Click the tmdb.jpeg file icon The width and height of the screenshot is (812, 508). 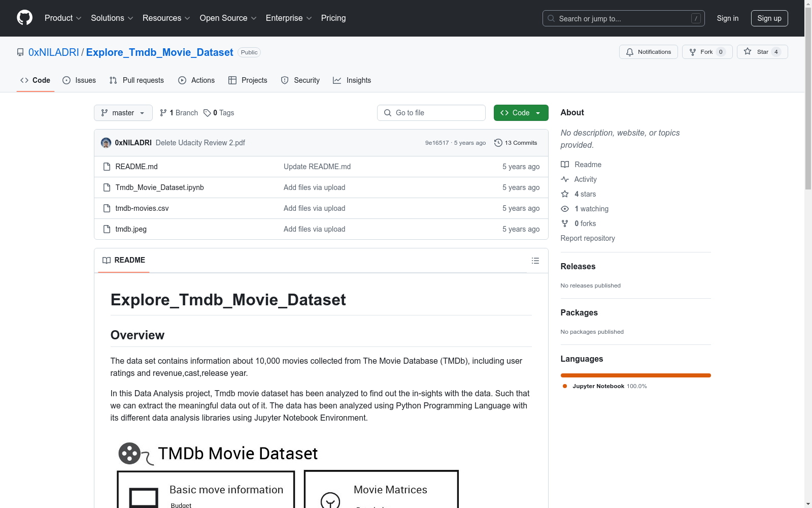pyautogui.click(x=107, y=229)
